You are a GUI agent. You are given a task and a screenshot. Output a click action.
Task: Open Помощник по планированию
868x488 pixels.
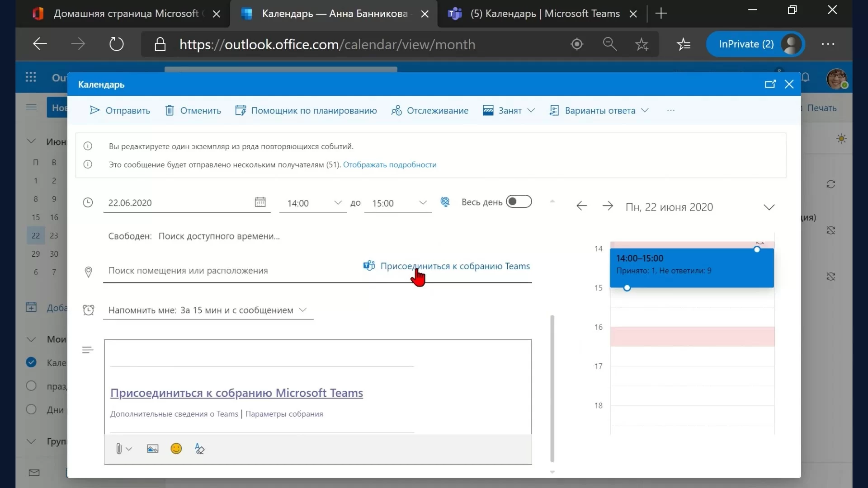pos(306,111)
